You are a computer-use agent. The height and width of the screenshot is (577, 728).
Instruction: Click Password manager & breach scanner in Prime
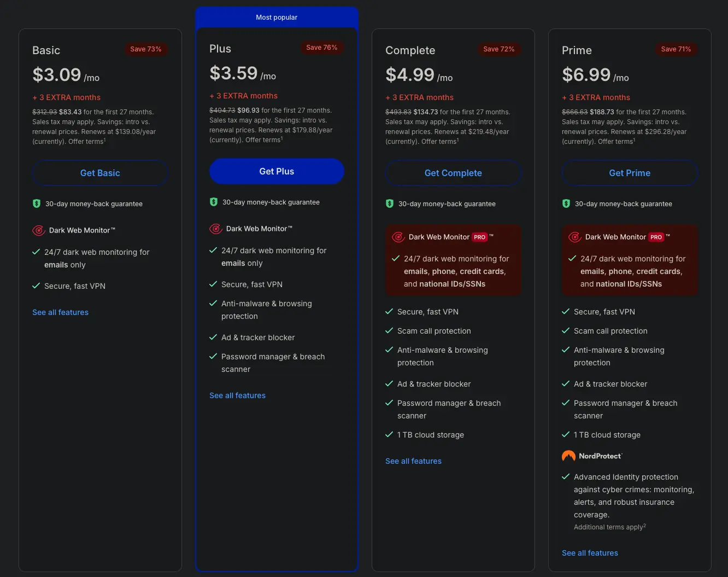[626, 410]
